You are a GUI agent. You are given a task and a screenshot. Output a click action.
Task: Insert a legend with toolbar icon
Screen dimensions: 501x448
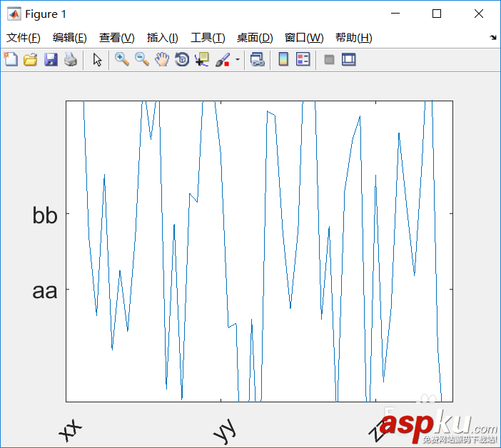(x=303, y=59)
